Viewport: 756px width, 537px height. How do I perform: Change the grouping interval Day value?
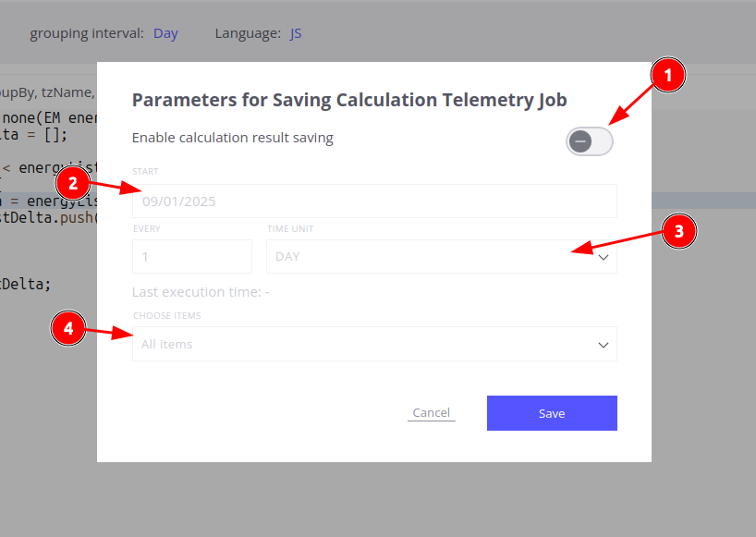pyautogui.click(x=165, y=33)
